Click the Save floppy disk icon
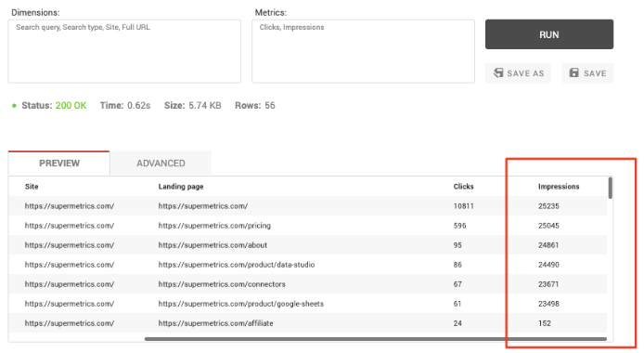 pyautogui.click(x=573, y=72)
